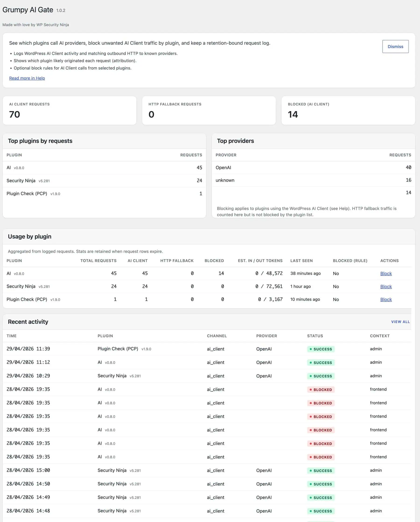Open the Read more in Help link
Image resolution: width=420 pixels, height=522 pixels.
[27, 78]
